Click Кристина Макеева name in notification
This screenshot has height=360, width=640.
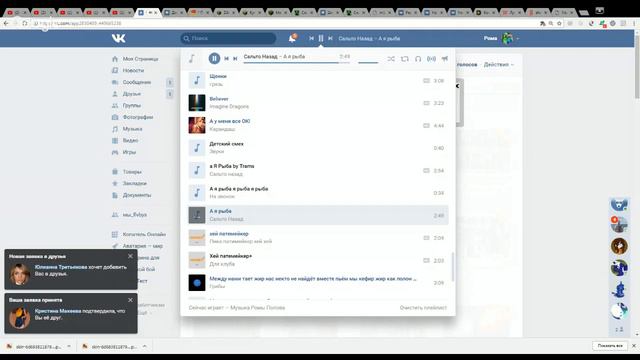click(58, 311)
